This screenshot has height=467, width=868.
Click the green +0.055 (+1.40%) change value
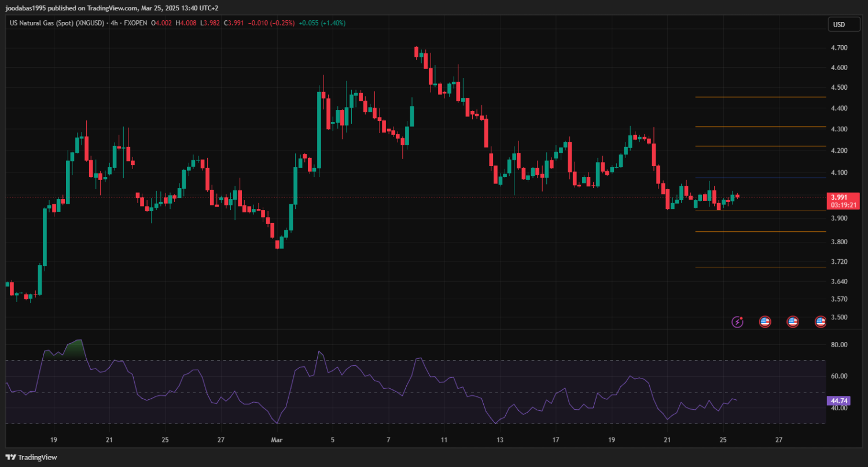[322, 23]
